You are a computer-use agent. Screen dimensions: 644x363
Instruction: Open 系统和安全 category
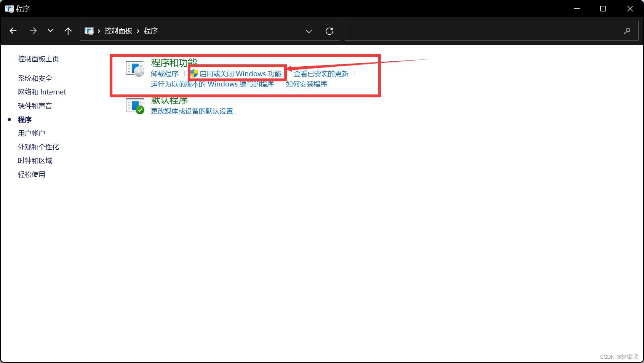[x=35, y=78]
